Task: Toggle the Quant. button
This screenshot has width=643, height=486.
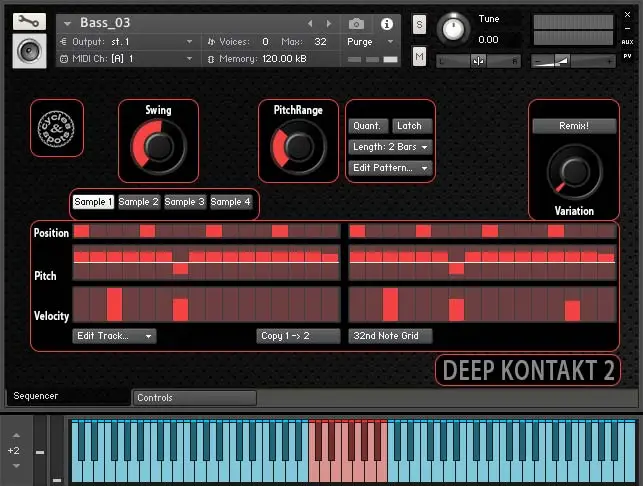Action: (x=368, y=125)
